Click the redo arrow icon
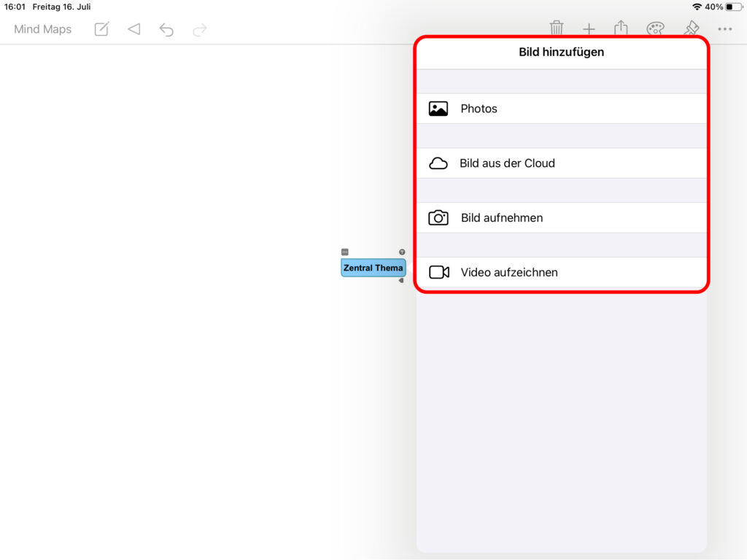747x560 pixels. pos(199,29)
